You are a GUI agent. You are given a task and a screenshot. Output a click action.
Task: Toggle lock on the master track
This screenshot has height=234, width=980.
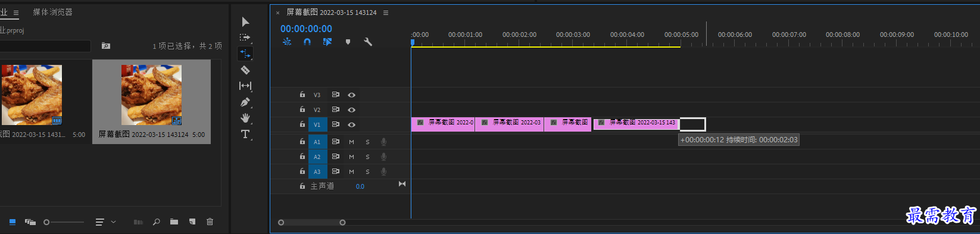(302, 186)
